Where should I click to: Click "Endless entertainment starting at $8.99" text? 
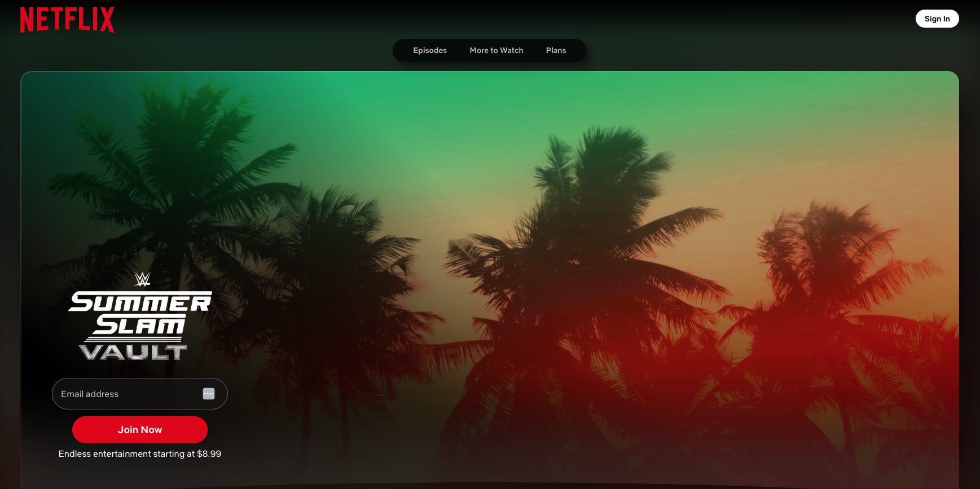(x=140, y=454)
